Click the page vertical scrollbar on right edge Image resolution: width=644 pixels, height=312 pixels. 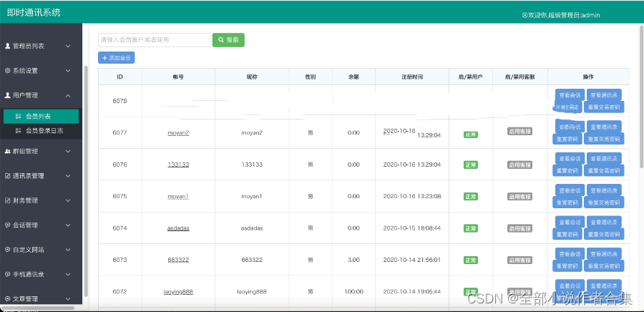642,97
